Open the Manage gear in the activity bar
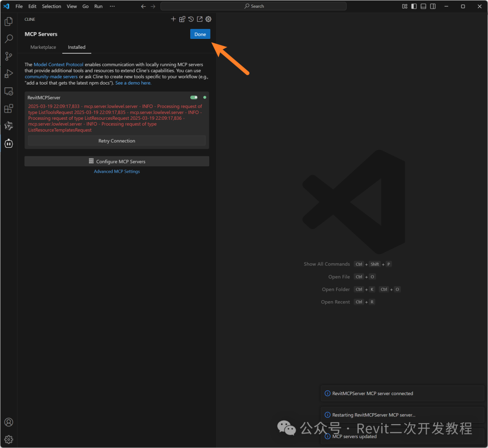This screenshot has height=448, width=488. click(x=9, y=439)
